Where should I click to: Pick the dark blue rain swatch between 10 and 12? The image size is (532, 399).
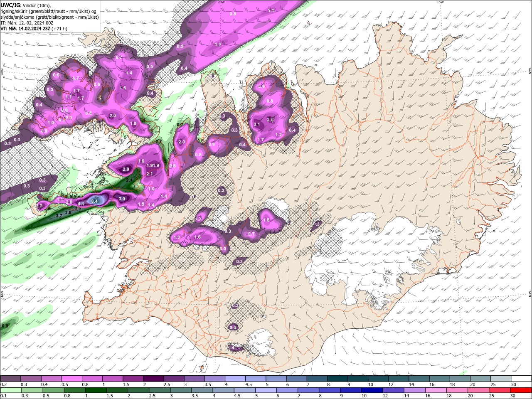pyautogui.click(x=372, y=390)
